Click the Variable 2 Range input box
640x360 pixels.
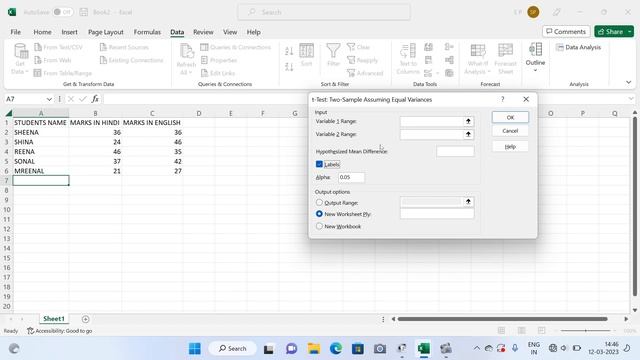(x=431, y=134)
